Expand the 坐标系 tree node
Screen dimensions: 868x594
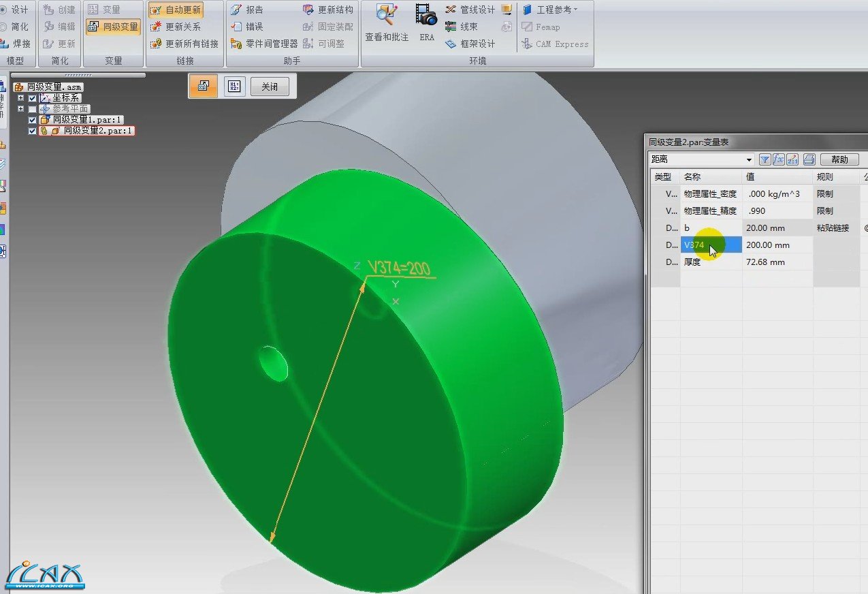tap(21, 98)
